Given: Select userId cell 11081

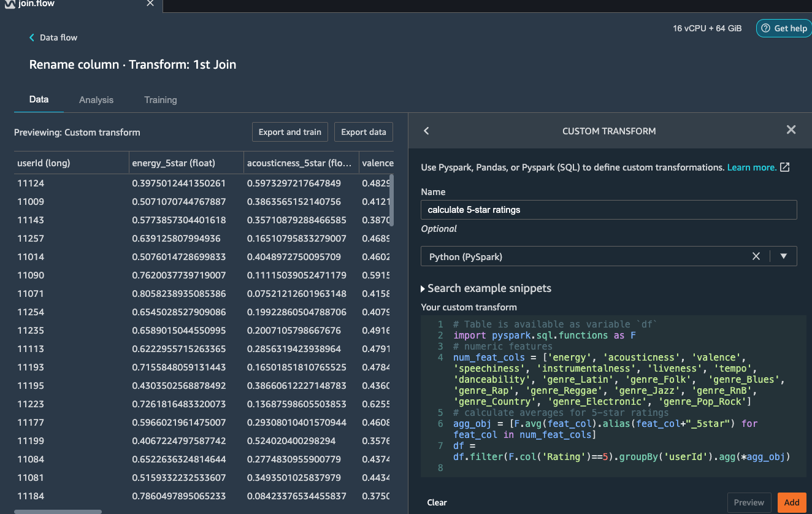Looking at the screenshot, I should tap(31, 478).
